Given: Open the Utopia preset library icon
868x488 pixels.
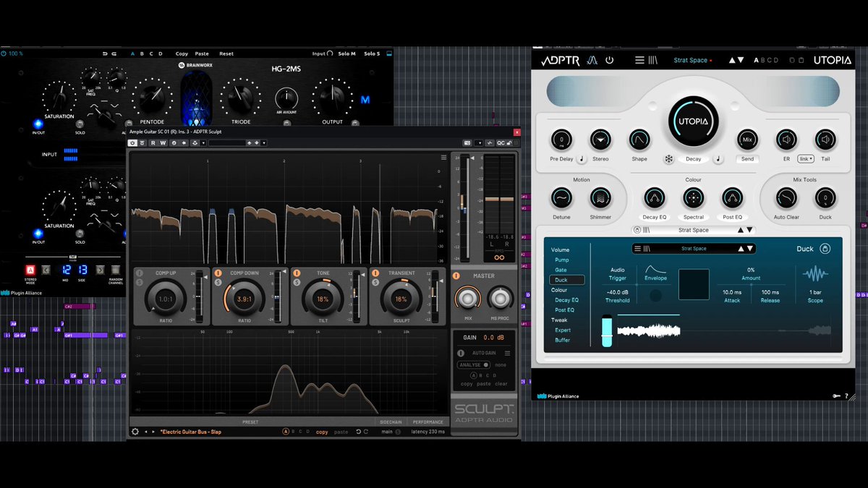Looking at the screenshot, I should coord(654,60).
